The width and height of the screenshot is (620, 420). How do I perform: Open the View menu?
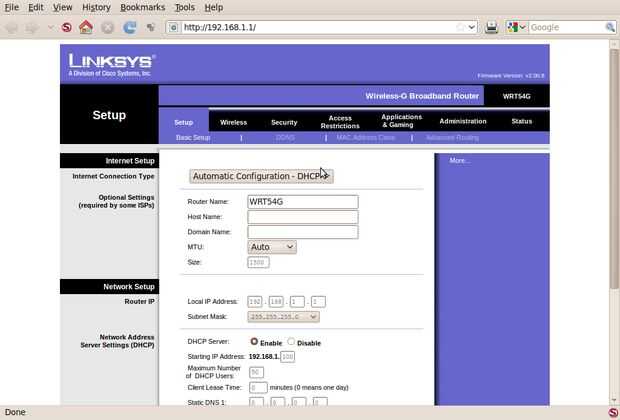[62, 7]
